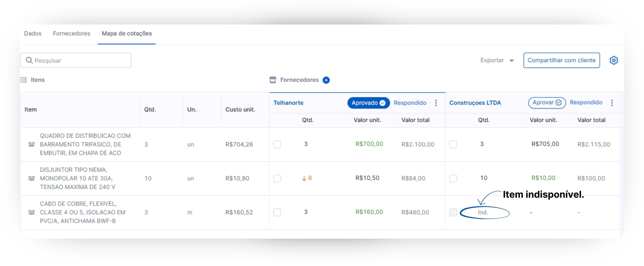Click box icon beside DISJUNTOR TIPO NEMA item
This screenshot has height=266, width=644.
click(32, 178)
